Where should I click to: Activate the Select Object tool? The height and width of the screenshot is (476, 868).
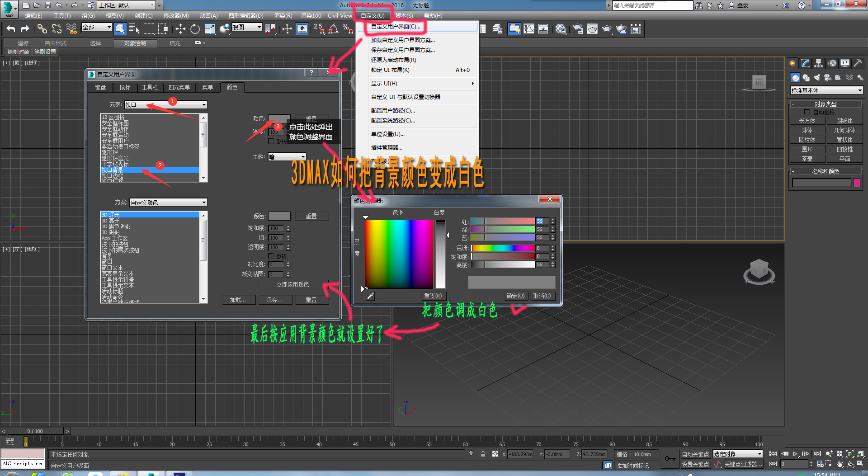[120, 28]
